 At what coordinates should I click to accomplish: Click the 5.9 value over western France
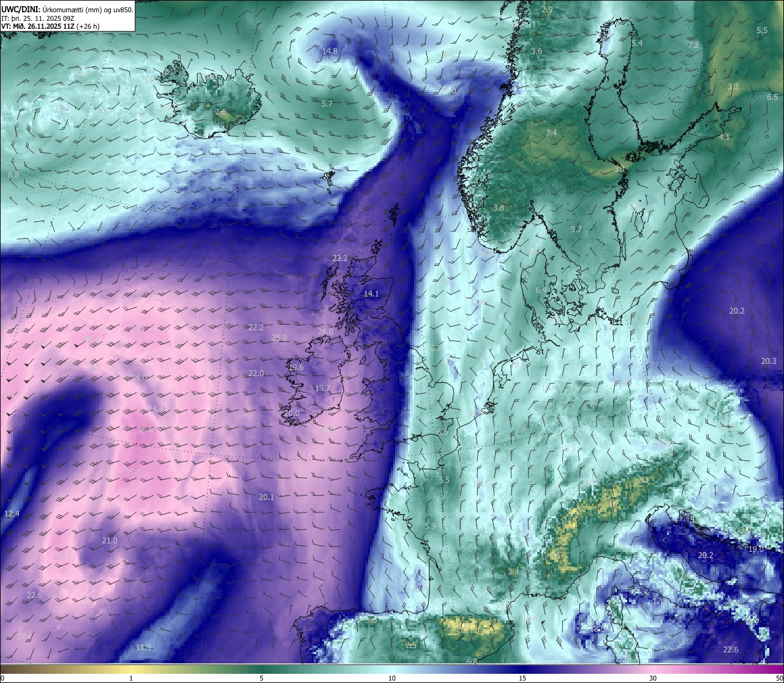(429, 526)
